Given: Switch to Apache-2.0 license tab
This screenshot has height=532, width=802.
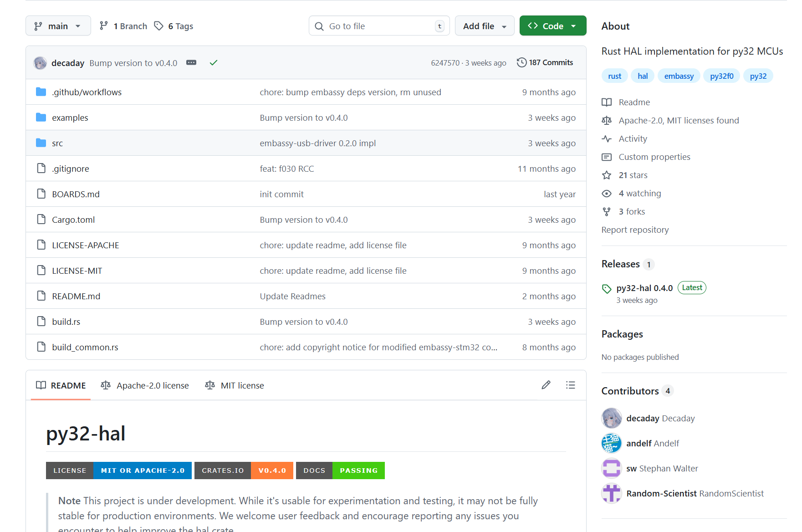Looking at the screenshot, I should 145,385.
